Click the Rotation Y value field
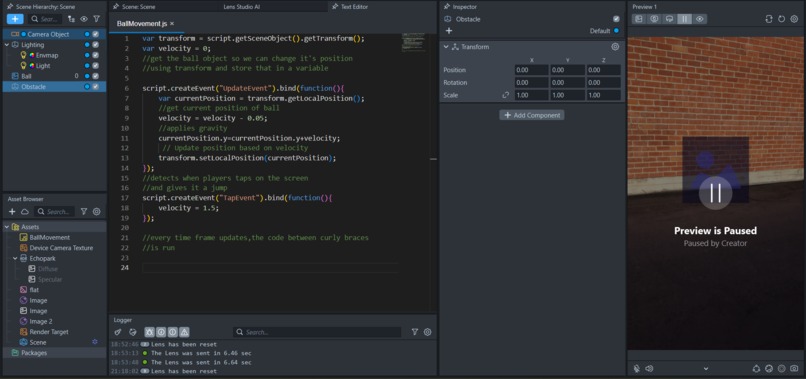This screenshot has height=379, width=806. pos(567,82)
